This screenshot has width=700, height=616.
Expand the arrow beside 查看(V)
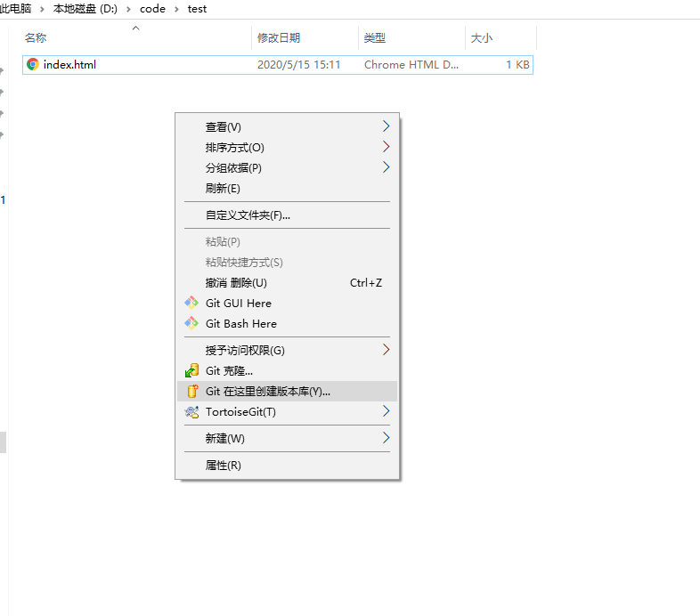click(387, 126)
